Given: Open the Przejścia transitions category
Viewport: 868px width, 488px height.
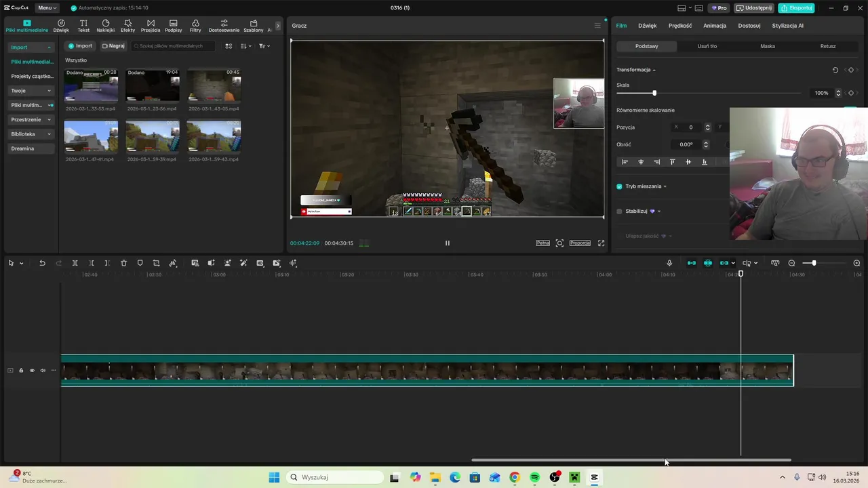Looking at the screenshot, I should [x=151, y=26].
